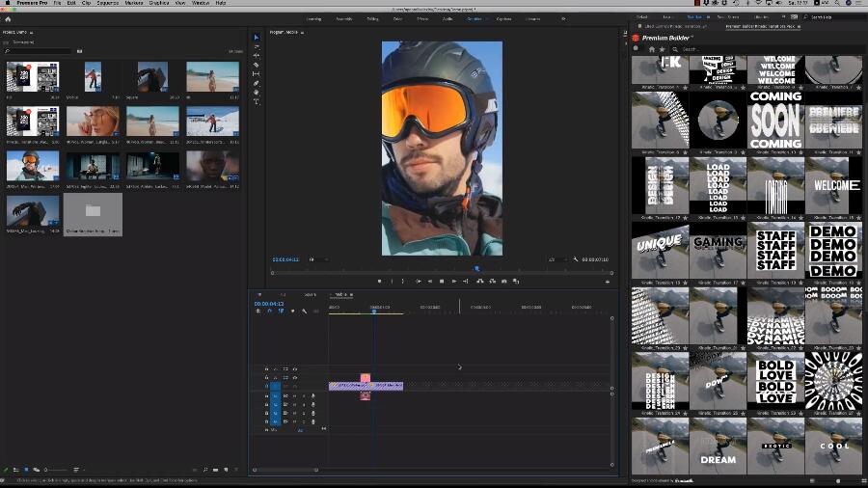Image resolution: width=868 pixels, height=488 pixels.
Task: Select the Type tool in toolbar
Action: 257,101
